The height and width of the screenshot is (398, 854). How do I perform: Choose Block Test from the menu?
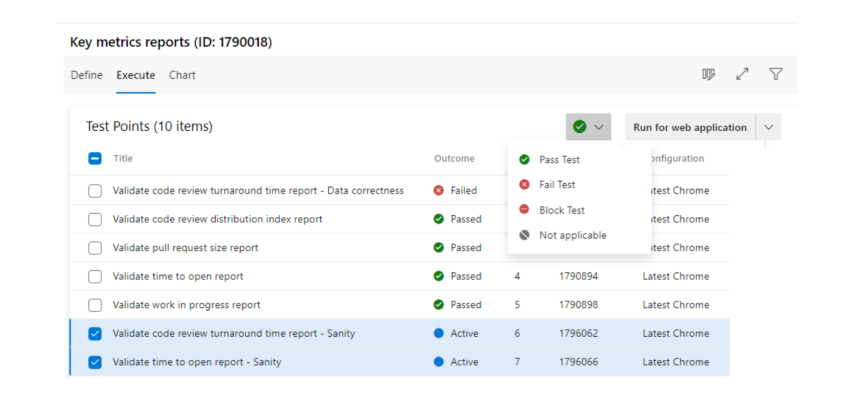(x=580, y=210)
